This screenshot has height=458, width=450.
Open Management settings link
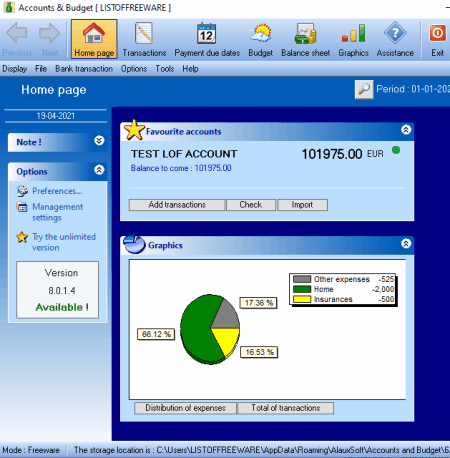[x=57, y=212]
